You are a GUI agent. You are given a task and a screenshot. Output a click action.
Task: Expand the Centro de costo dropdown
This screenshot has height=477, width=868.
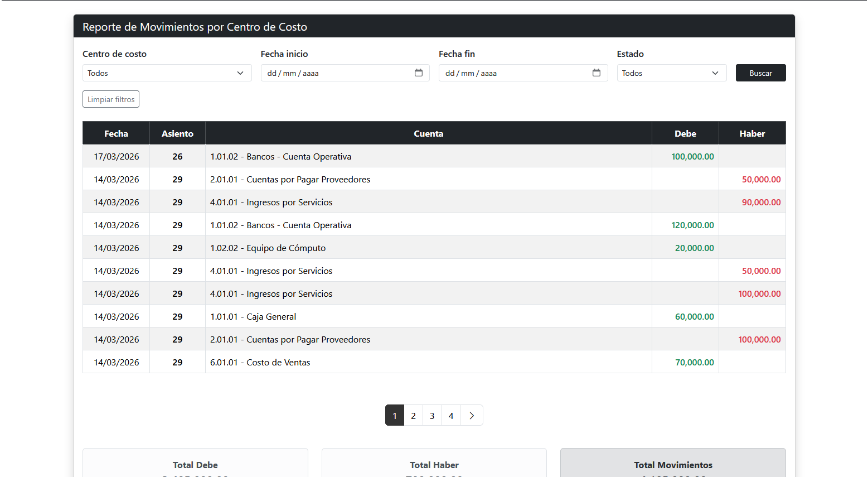pos(167,73)
